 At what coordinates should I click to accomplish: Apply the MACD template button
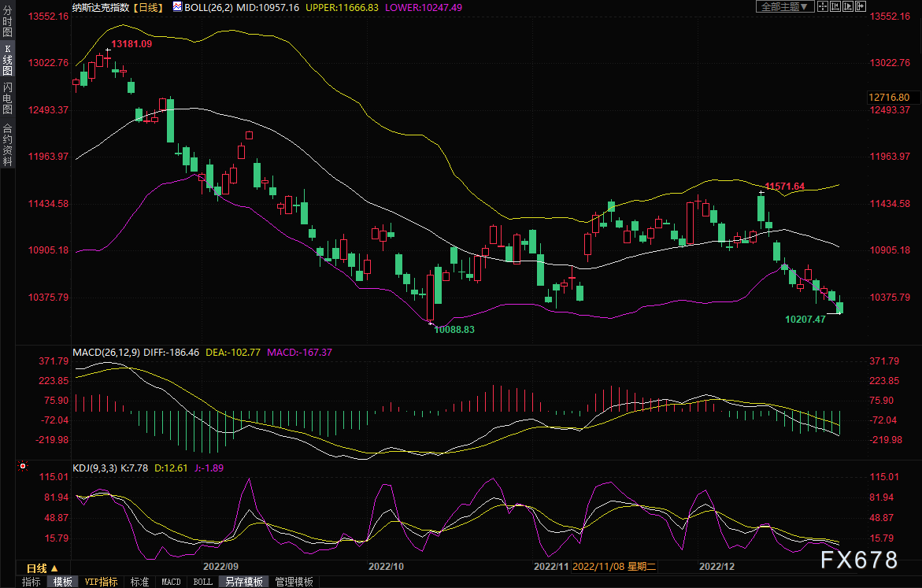coord(171,582)
